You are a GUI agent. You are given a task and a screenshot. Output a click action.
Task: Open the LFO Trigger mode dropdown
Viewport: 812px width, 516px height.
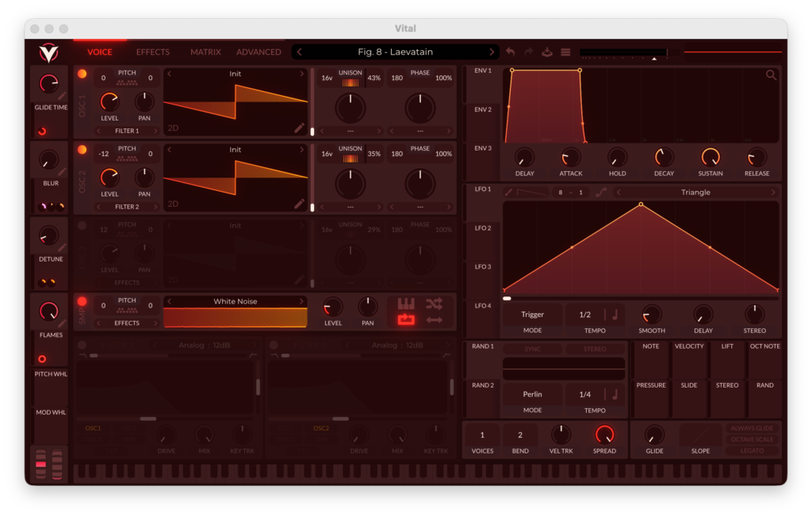pos(532,315)
